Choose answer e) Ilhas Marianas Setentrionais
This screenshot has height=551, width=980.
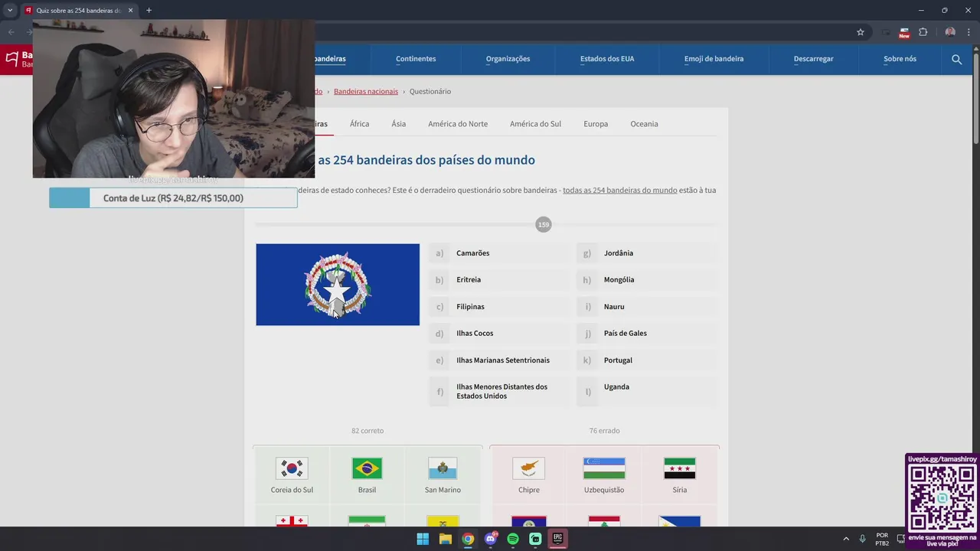point(499,360)
